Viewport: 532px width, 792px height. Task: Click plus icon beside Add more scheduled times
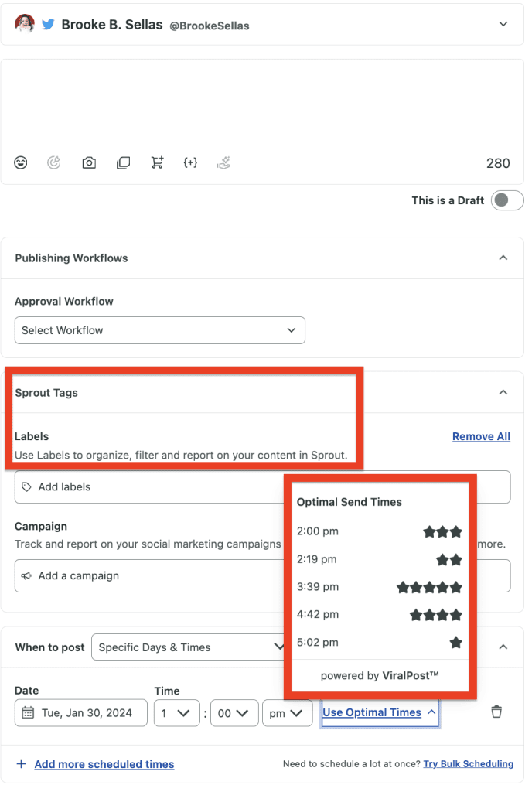coord(21,763)
